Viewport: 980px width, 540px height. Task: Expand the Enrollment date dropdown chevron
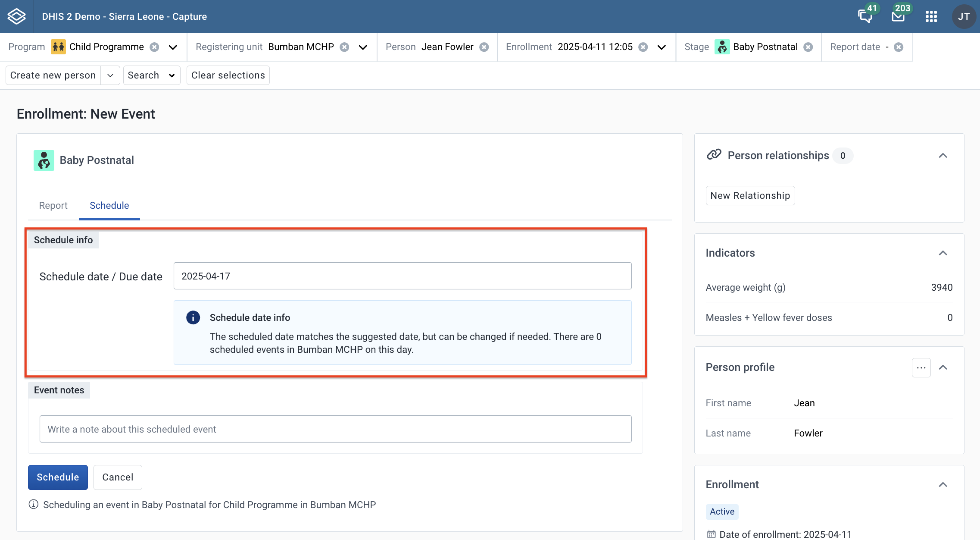point(662,47)
